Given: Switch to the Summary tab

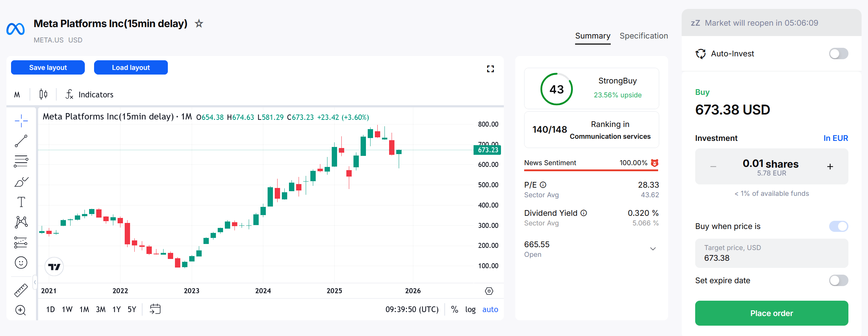Looking at the screenshot, I should [x=593, y=36].
